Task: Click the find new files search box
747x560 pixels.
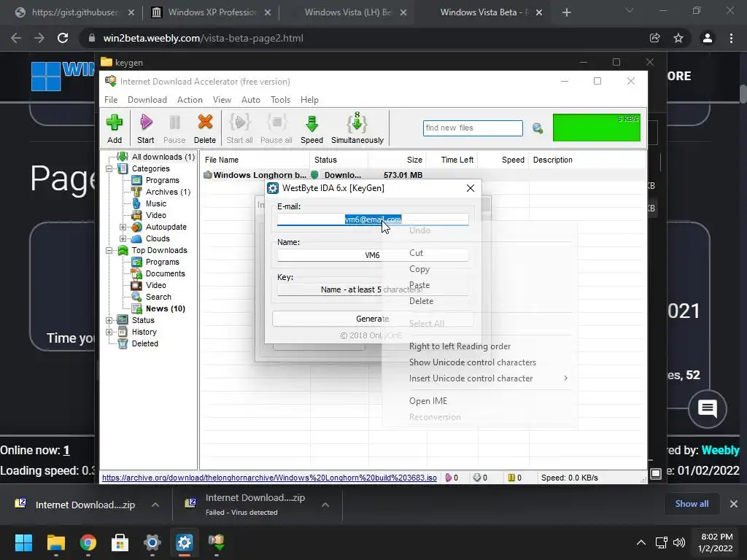Action: 473,128
